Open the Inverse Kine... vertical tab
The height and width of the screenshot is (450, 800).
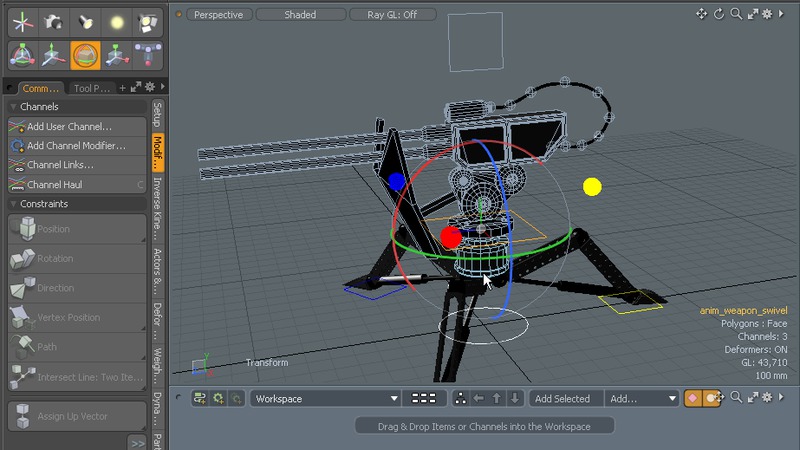[158, 209]
